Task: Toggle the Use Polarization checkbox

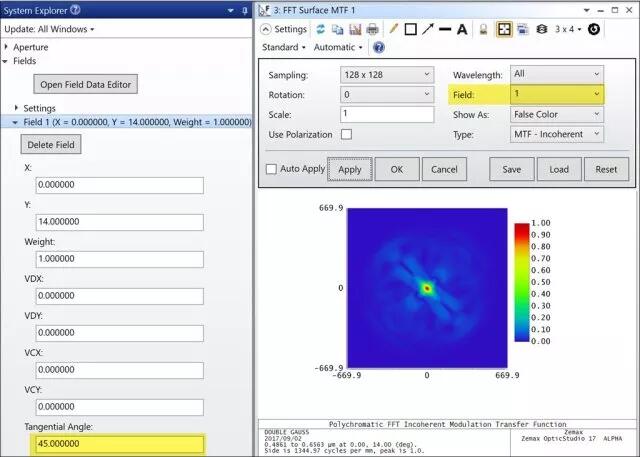Action: coord(347,134)
